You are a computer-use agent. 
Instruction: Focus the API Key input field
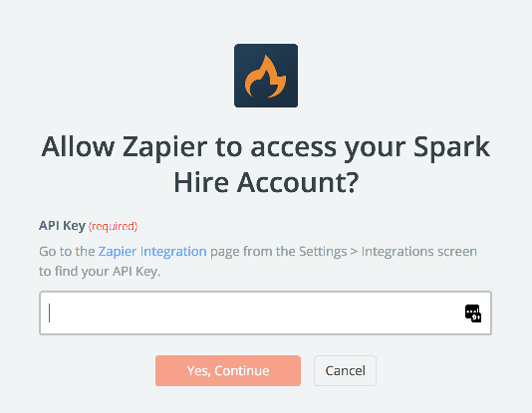265,313
